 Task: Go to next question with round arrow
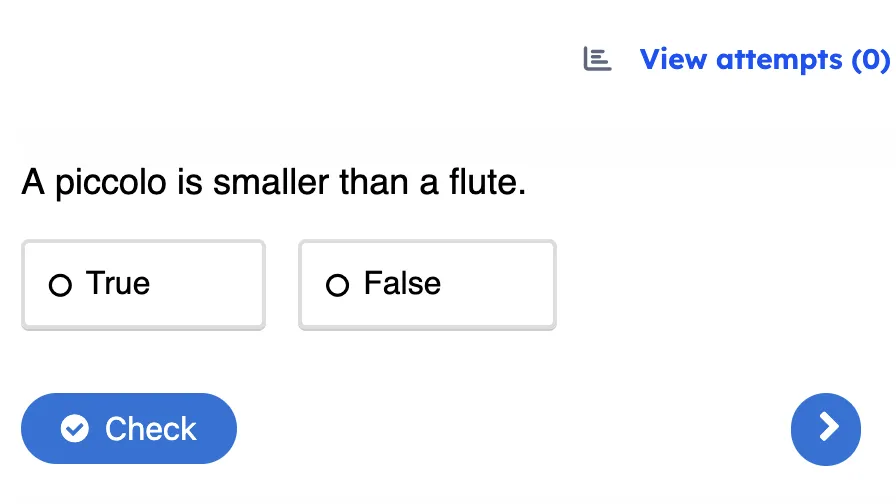825,429
